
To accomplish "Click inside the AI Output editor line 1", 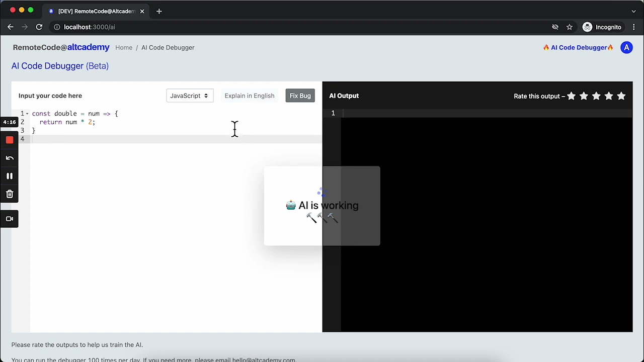I will [486, 113].
